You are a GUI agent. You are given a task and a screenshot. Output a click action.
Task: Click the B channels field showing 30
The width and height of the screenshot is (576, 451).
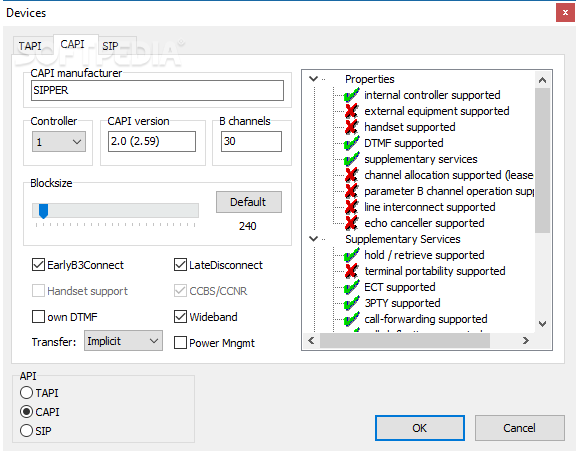(x=251, y=141)
